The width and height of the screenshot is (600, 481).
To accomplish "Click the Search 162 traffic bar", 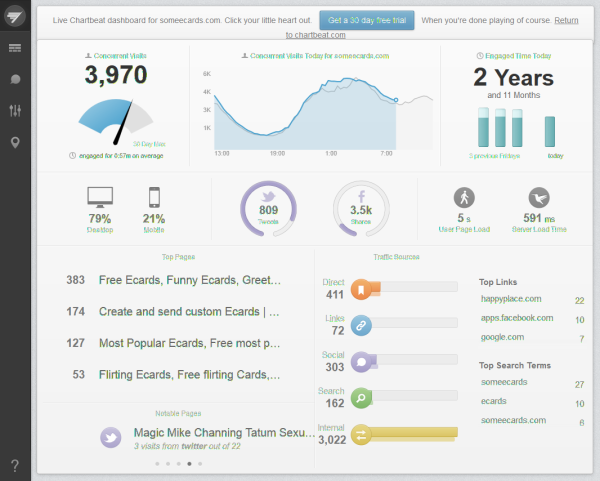I will [x=414, y=396].
